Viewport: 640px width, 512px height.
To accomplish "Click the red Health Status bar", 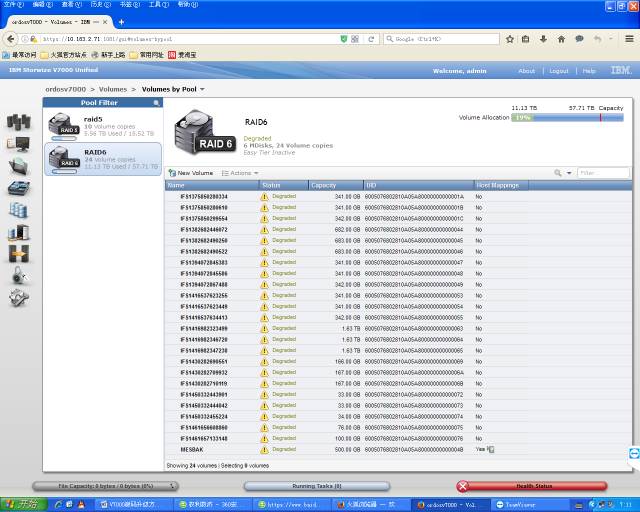I will pos(532,486).
